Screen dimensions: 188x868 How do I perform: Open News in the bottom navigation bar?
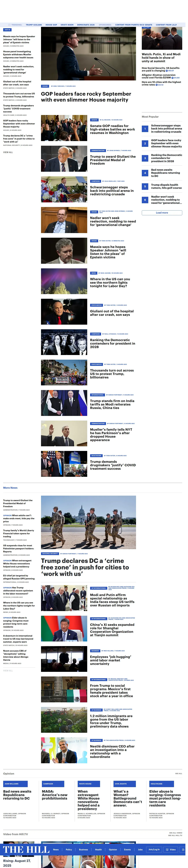click(56, 849)
